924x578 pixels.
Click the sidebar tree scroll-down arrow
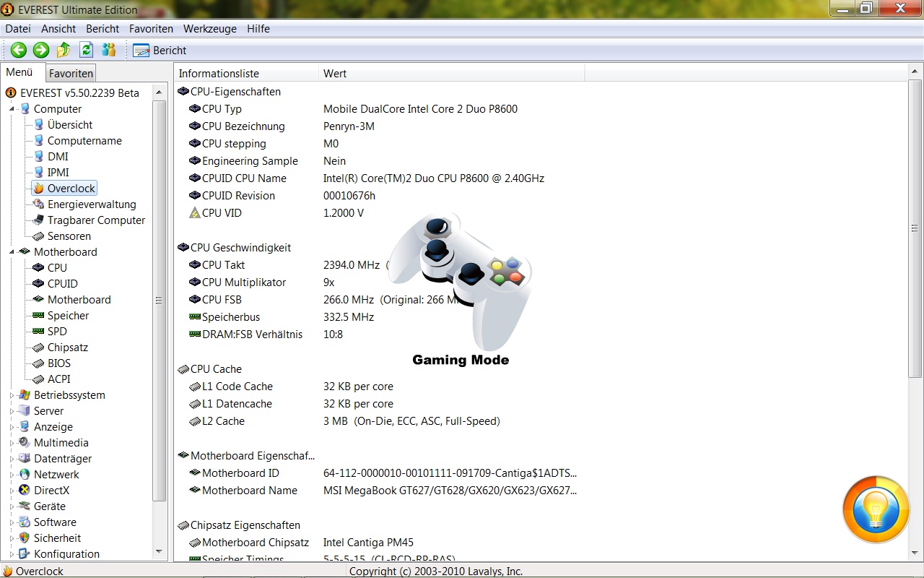point(160,553)
